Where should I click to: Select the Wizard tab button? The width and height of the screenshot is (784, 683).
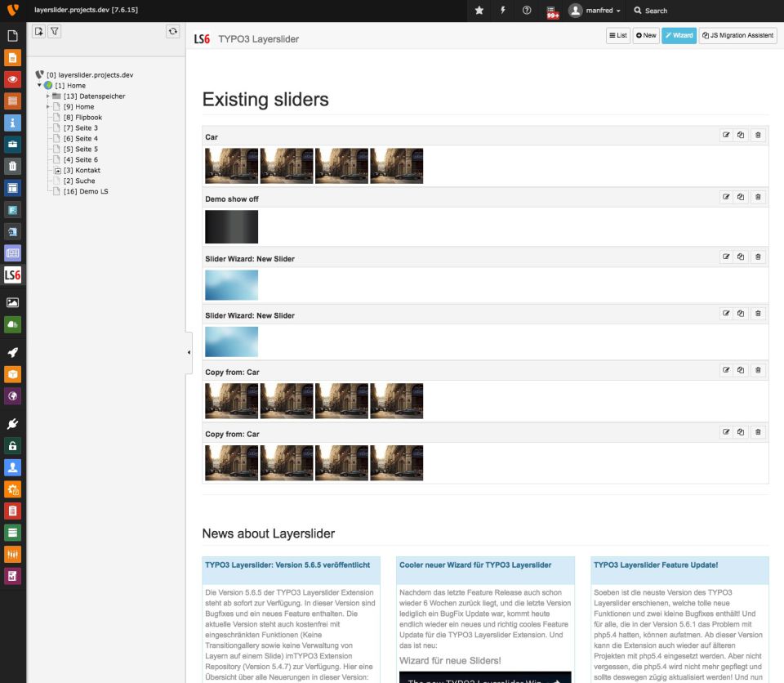[679, 35]
